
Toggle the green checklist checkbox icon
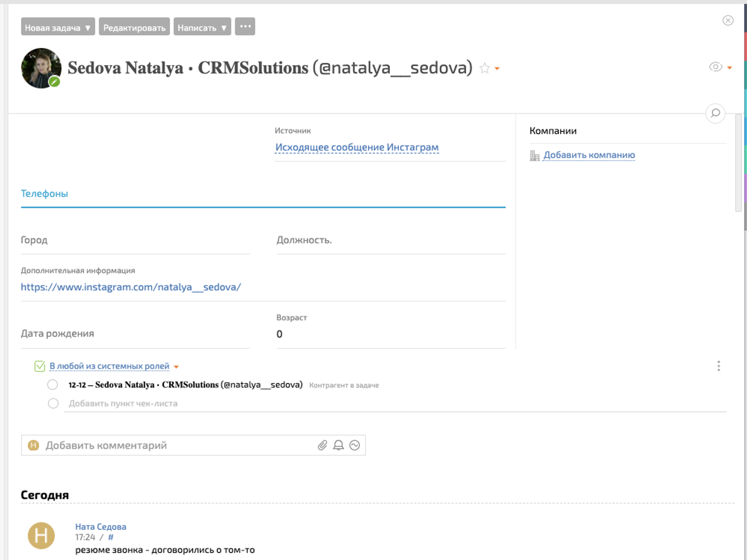[x=40, y=366]
